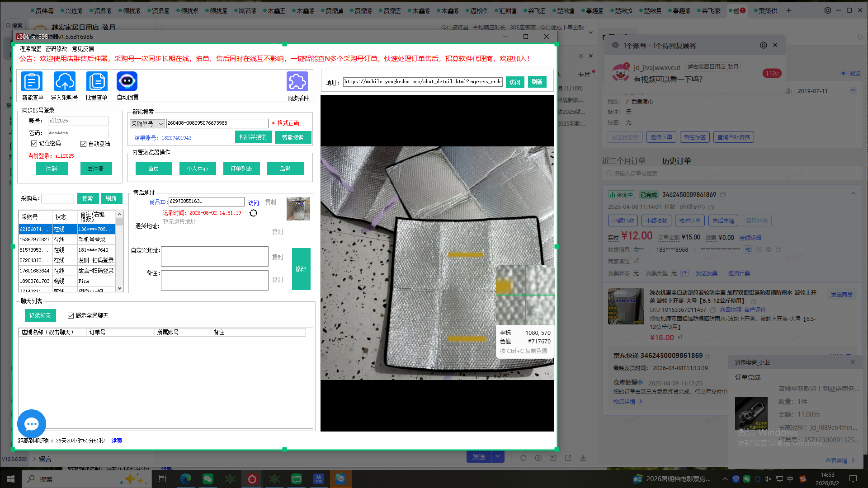Open settings hexagon in the 待回复顾客 popup
Viewport: 868px width, 488px height.
[x=764, y=45]
